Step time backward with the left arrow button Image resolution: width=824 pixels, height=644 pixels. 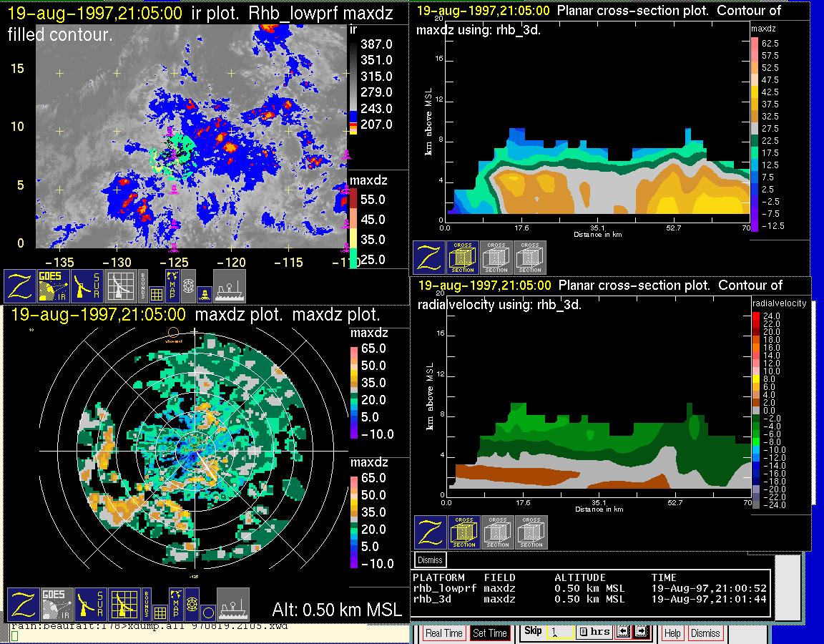tap(622, 633)
